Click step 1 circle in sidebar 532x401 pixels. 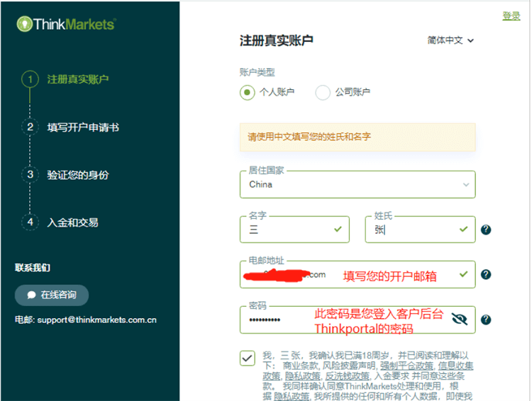[x=31, y=79]
